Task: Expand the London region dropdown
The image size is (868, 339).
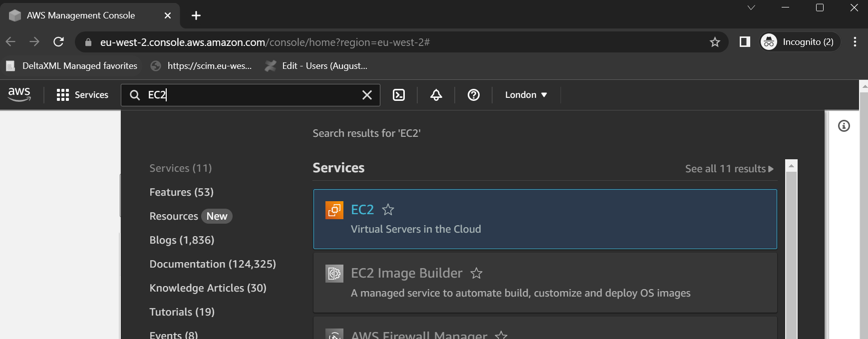Action: 526,95
